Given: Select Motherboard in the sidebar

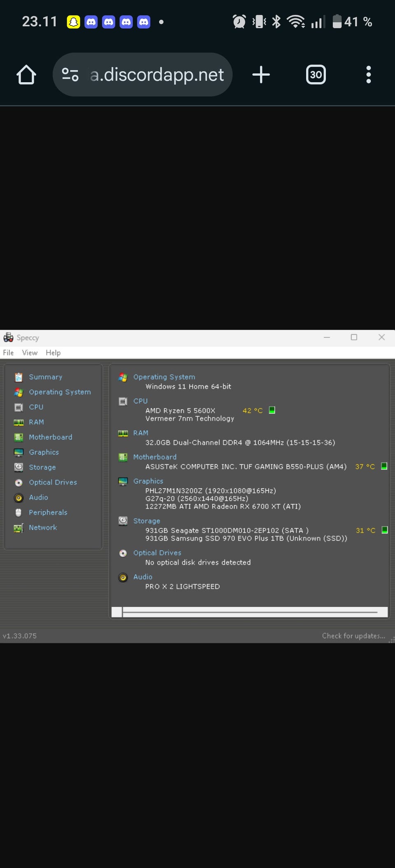Looking at the screenshot, I should point(51,437).
